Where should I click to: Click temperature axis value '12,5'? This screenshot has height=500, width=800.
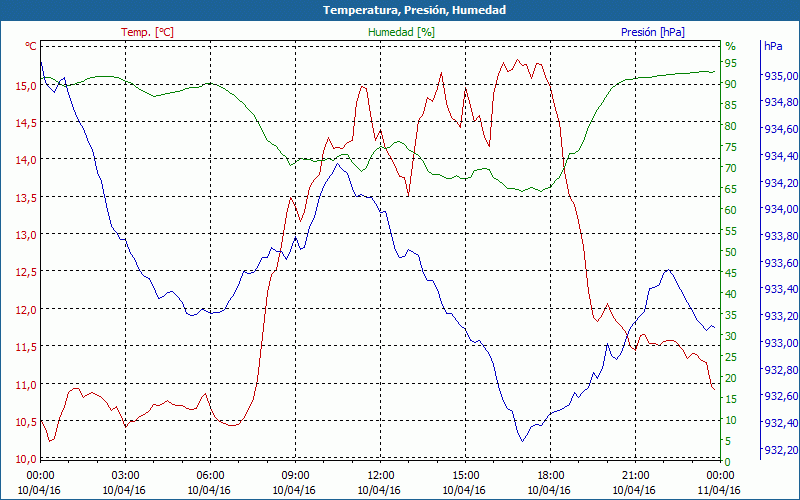coord(26,272)
